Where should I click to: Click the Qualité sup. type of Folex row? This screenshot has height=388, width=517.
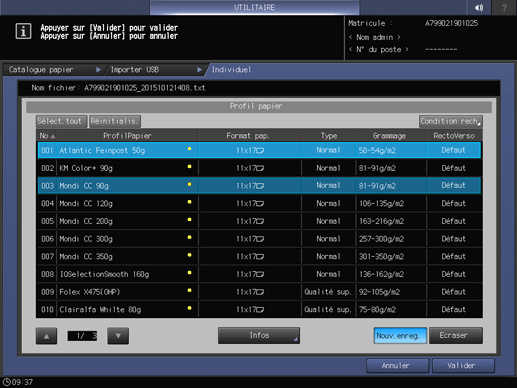pyautogui.click(x=328, y=292)
